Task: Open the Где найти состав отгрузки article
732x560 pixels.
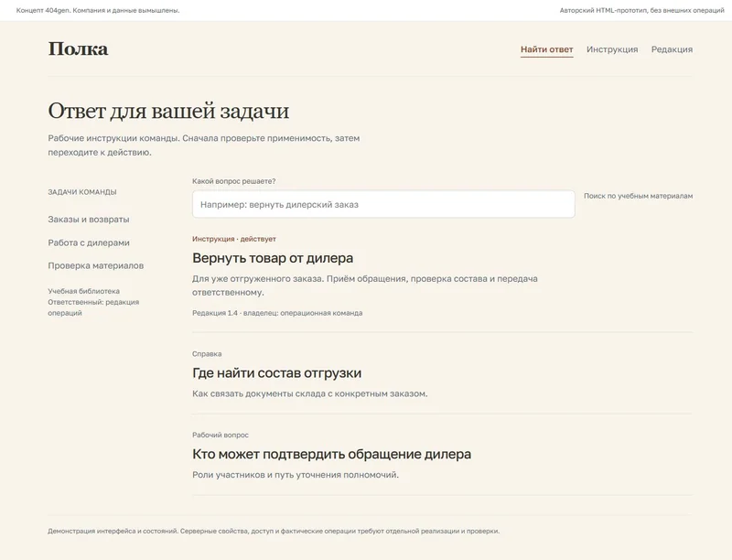Action: pos(277,372)
